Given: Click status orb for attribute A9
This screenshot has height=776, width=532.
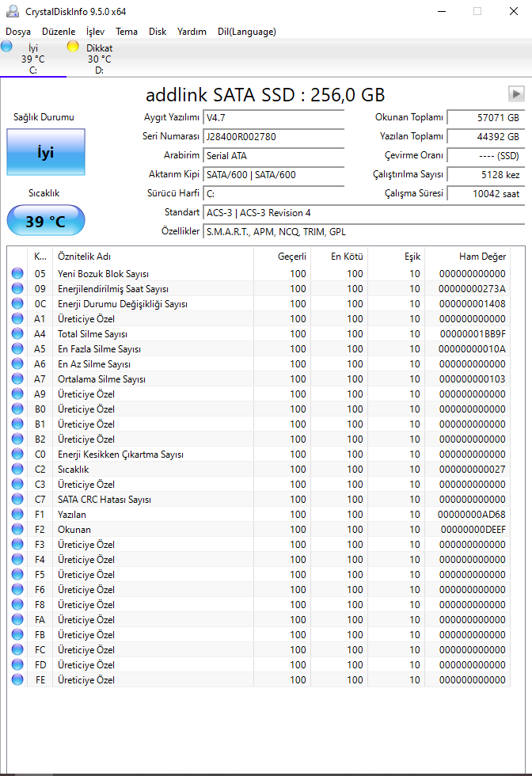Looking at the screenshot, I should (17, 394).
